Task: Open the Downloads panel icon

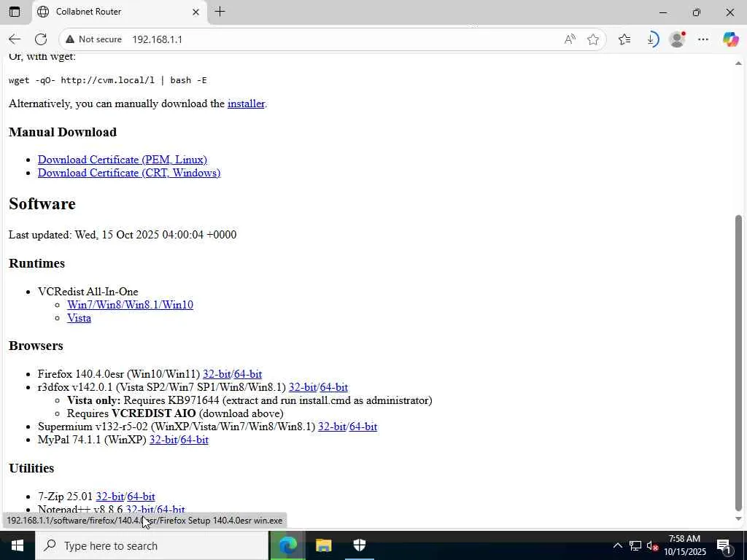Action: [x=651, y=39]
